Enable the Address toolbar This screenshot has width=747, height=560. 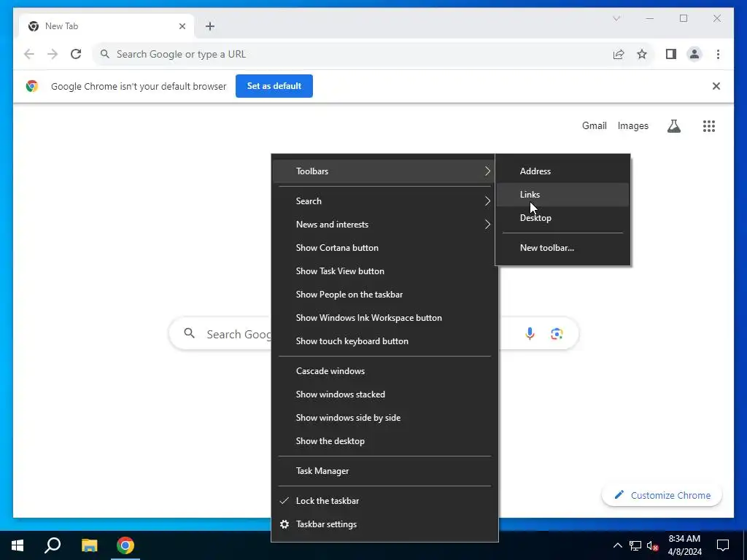coord(562,171)
